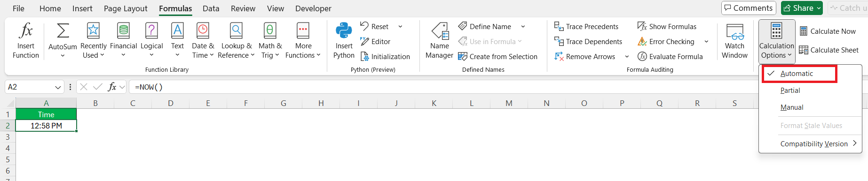Screen dimensions: 868x181
Task: Click Trace Dependents
Action: click(588, 42)
